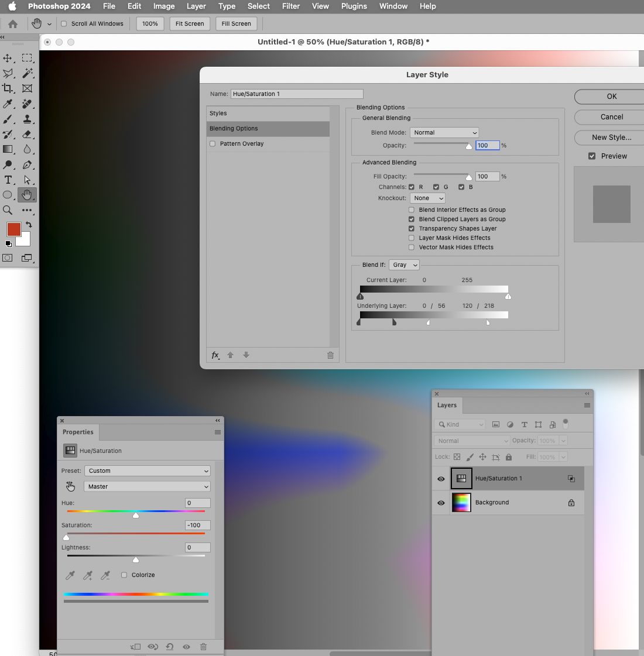This screenshot has width=644, height=656.
Task: Enable Colorize in Hue/Saturation properties
Action: (x=124, y=575)
